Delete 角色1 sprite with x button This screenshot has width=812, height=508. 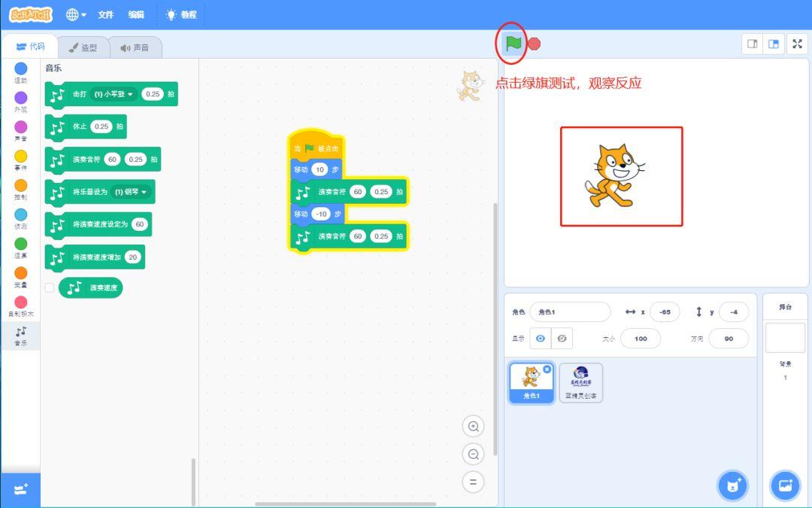pyautogui.click(x=547, y=369)
